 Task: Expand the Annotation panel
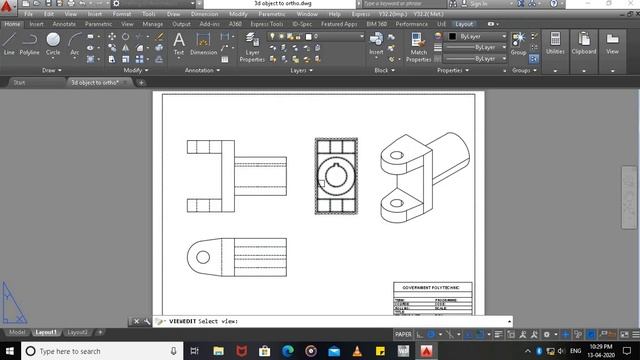202,70
